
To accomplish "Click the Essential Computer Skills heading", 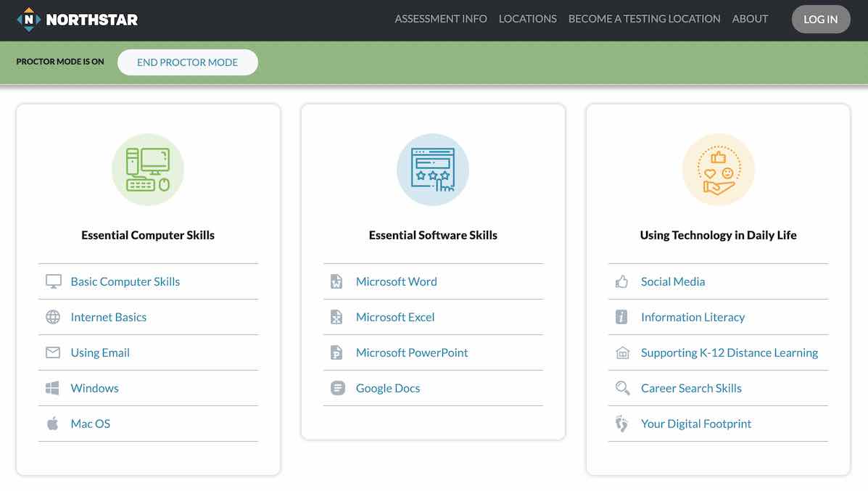I will (148, 235).
